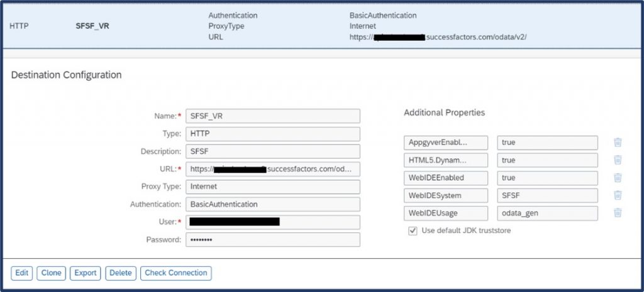Run Check Connection for destination

click(176, 273)
